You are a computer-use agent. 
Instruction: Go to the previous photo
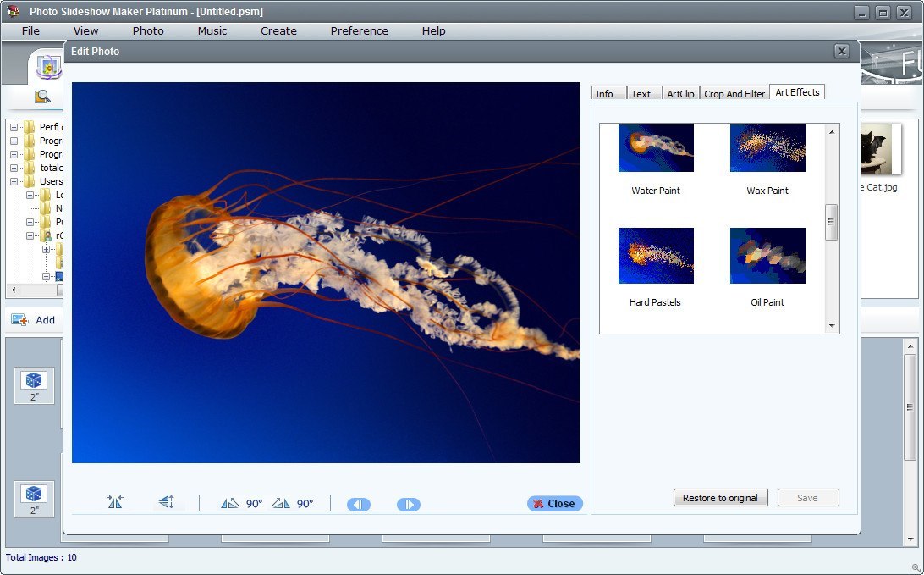pos(358,504)
